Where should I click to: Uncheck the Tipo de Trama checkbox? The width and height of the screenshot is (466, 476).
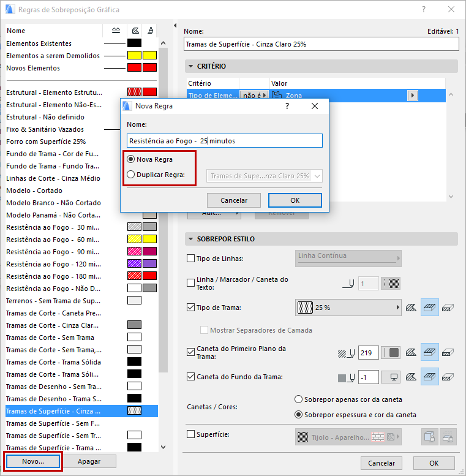[190, 307]
